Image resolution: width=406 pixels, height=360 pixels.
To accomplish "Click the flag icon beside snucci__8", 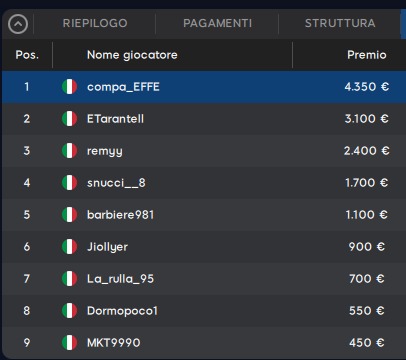I will coord(70,183).
